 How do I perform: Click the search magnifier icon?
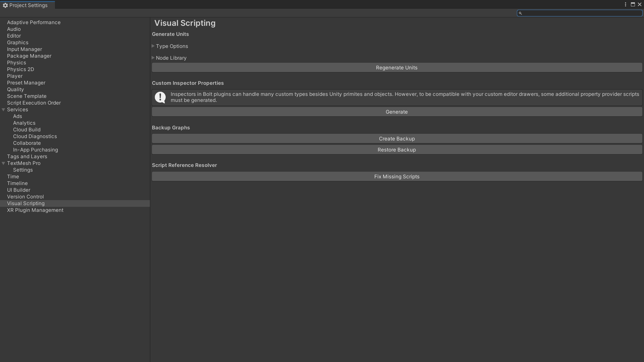coord(520,13)
